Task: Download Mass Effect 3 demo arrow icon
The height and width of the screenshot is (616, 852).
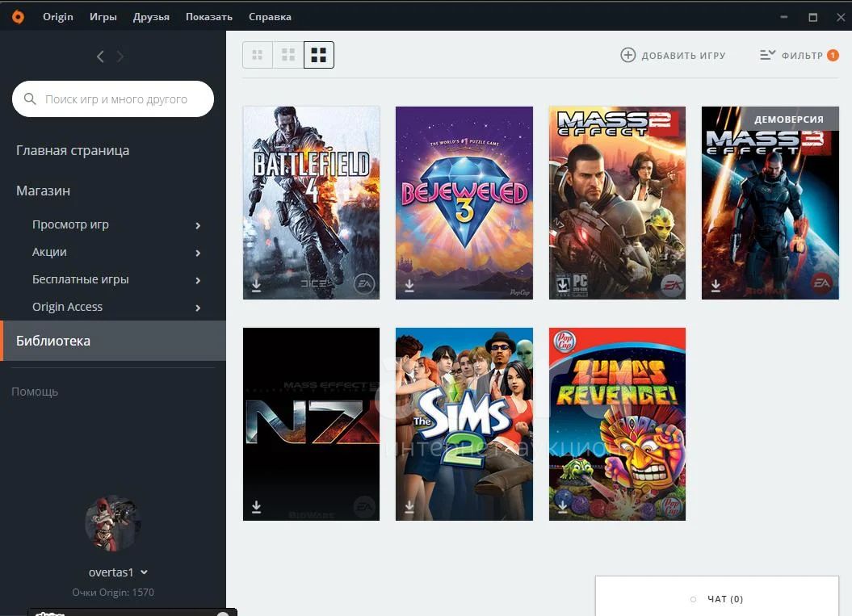Action: pyautogui.click(x=716, y=285)
